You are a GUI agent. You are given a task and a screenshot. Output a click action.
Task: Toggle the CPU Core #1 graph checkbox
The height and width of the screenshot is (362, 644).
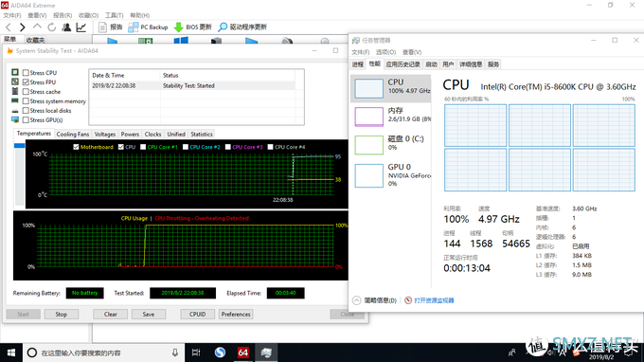tap(143, 147)
